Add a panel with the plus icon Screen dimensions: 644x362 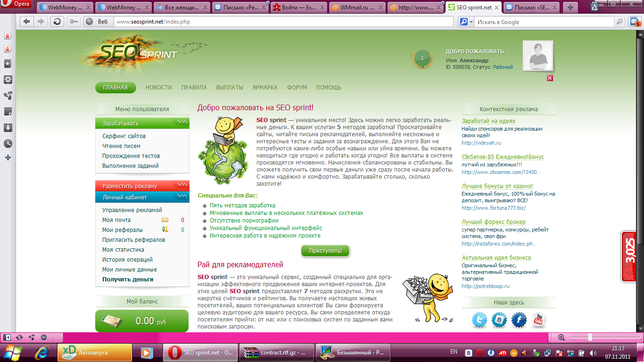(8, 157)
